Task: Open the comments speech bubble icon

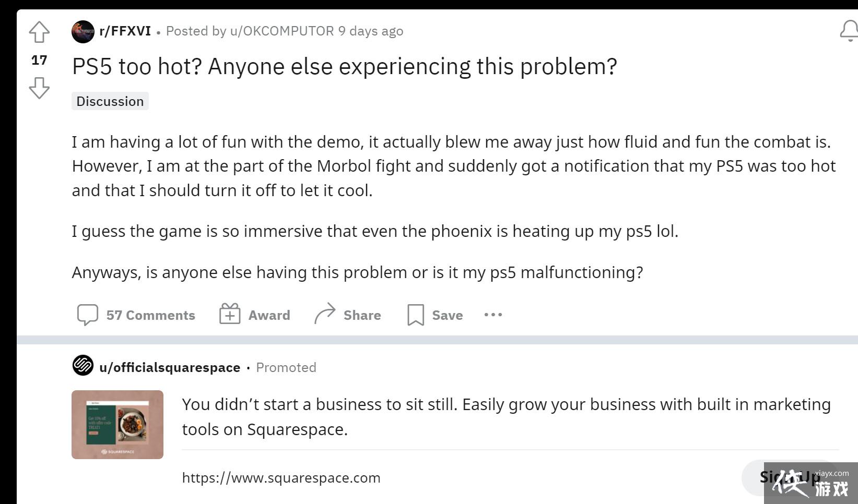Action: [87, 315]
